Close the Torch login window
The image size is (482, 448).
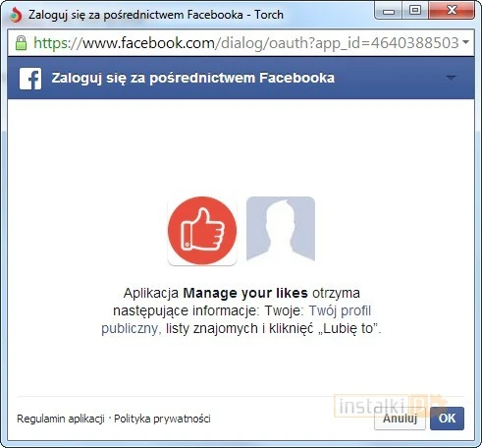click(452, 11)
